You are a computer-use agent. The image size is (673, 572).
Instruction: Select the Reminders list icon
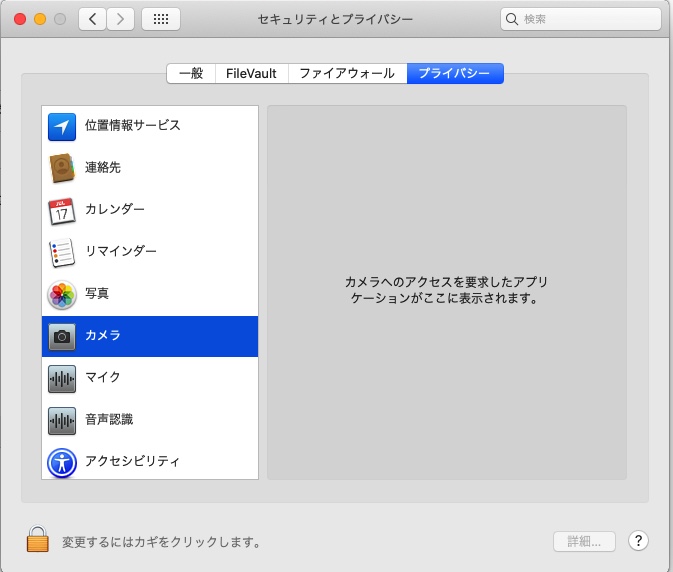(x=62, y=252)
